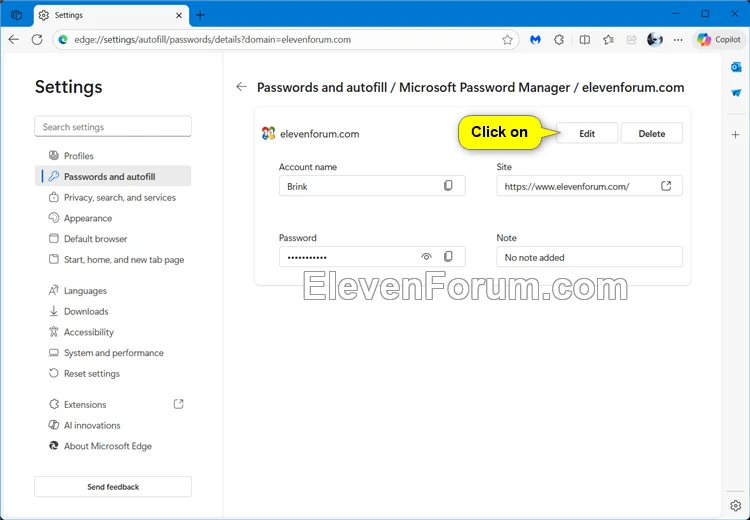Click the Account name field Brink
The width and height of the screenshot is (750, 520).
(x=372, y=186)
